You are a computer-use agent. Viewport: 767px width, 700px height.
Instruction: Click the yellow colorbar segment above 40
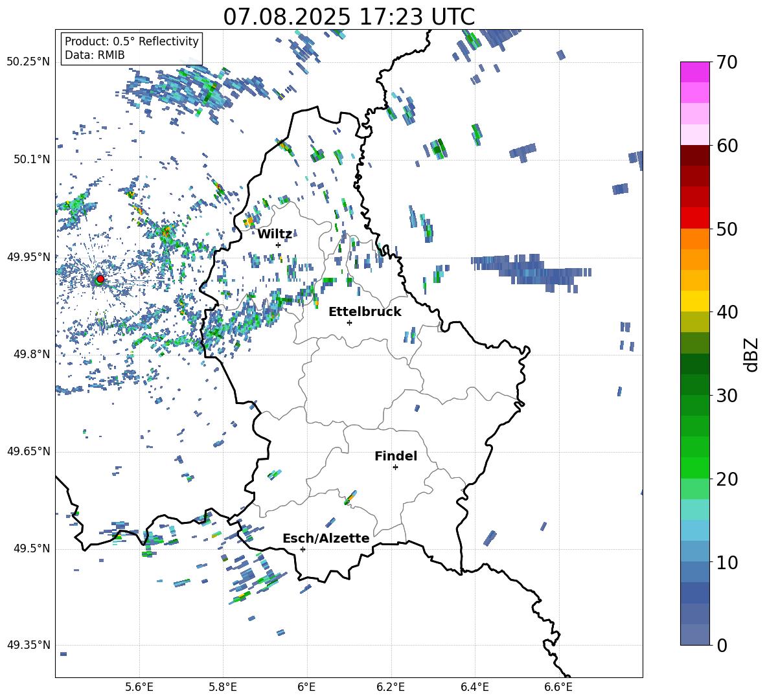coord(695,301)
